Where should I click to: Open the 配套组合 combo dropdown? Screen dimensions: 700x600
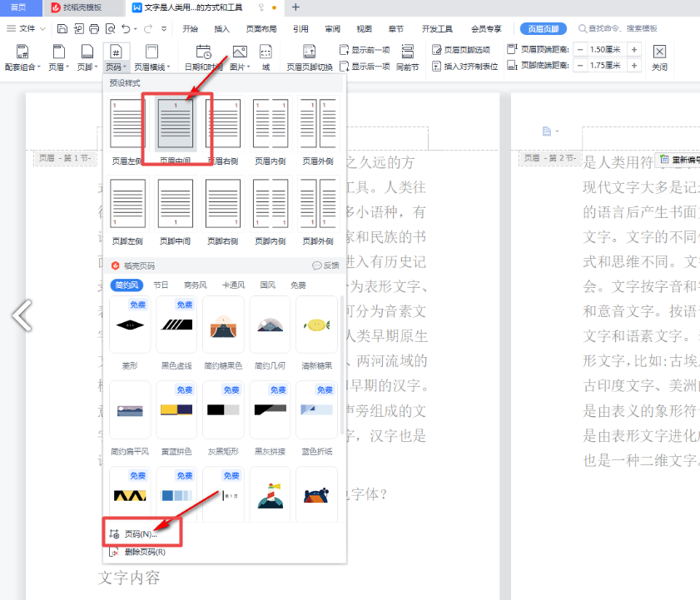pyautogui.click(x=22, y=57)
